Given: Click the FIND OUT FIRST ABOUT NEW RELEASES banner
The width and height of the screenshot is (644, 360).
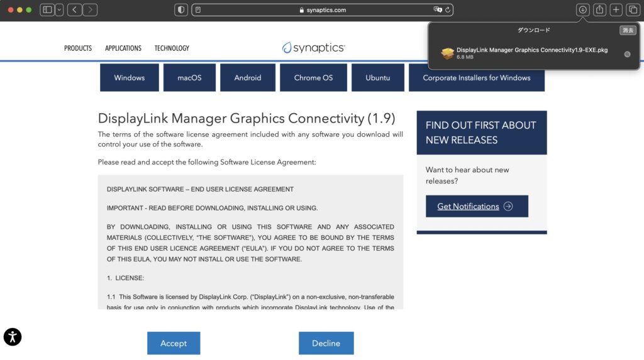Looking at the screenshot, I should tap(482, 133).
